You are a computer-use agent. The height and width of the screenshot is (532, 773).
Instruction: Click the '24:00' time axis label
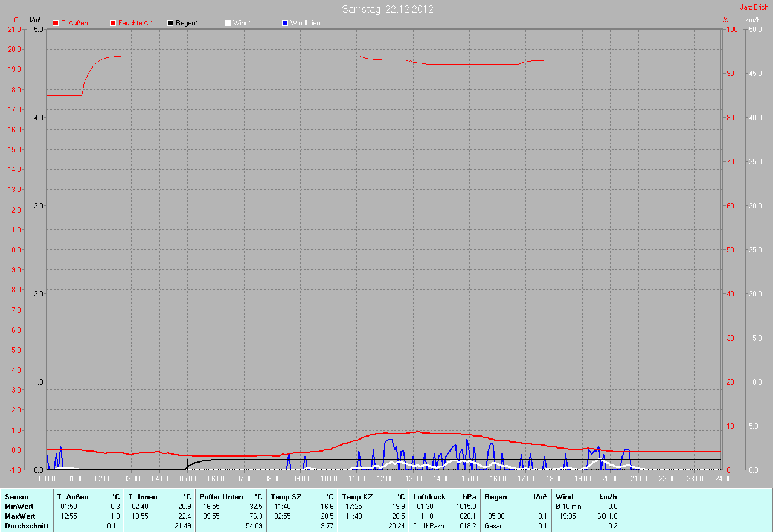723,479
